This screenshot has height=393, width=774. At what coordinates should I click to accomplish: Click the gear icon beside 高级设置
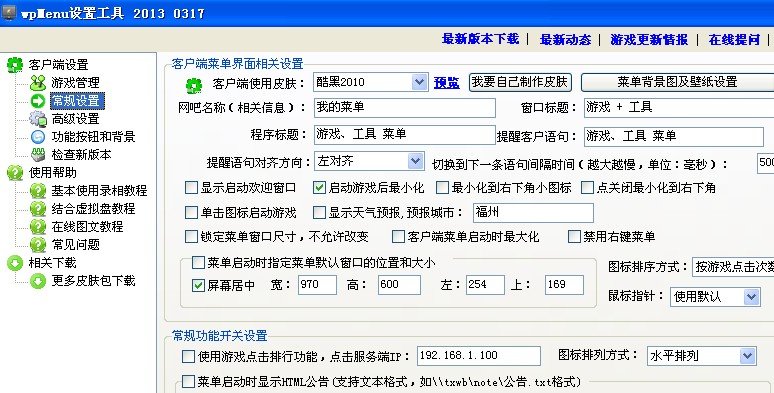[x=38, y=118]
